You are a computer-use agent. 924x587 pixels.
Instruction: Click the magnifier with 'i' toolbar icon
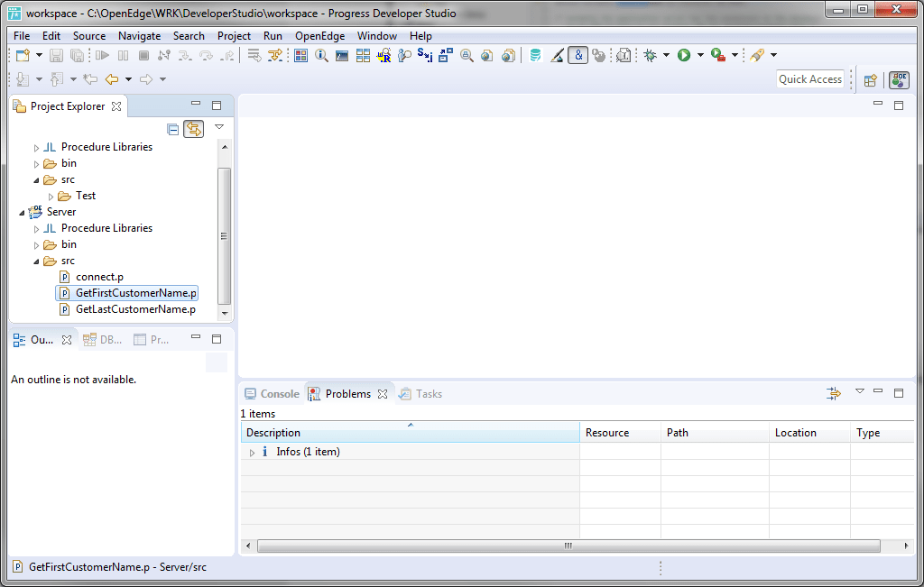click(321, 55)
